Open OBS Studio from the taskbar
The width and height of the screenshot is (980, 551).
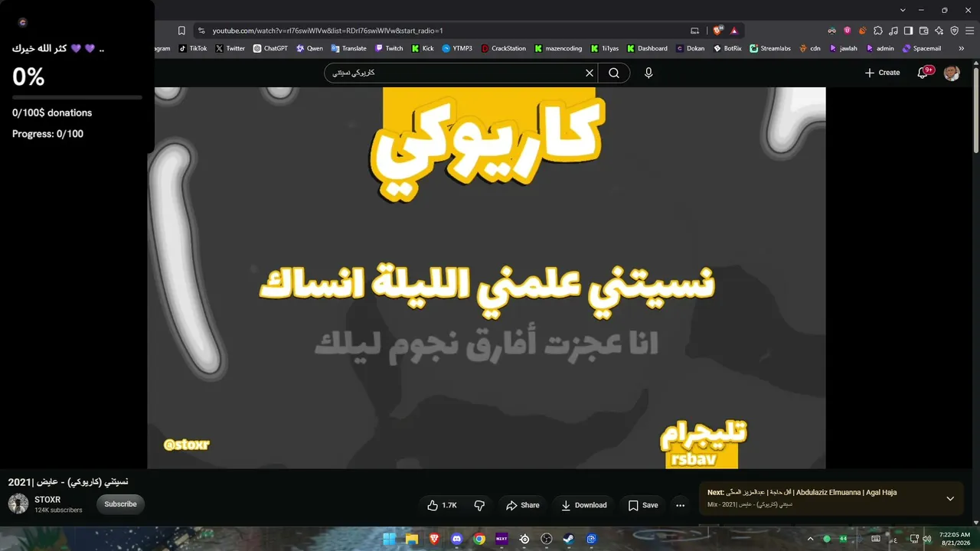pyautogui.click(x=547, y=539)
